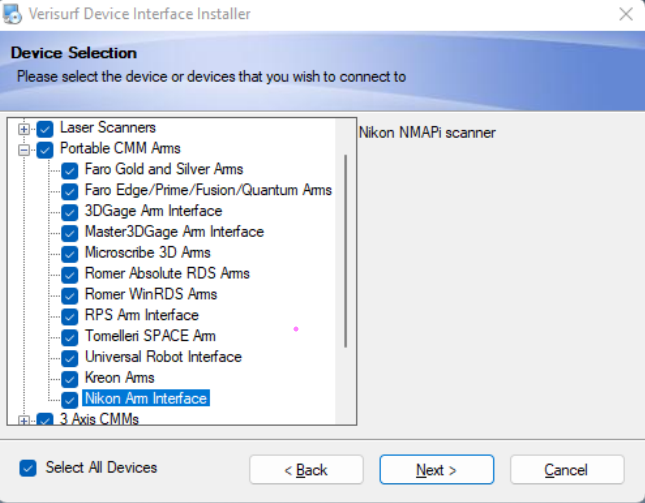
Task: Select Universal Robot Interface item
Action: 163,357
